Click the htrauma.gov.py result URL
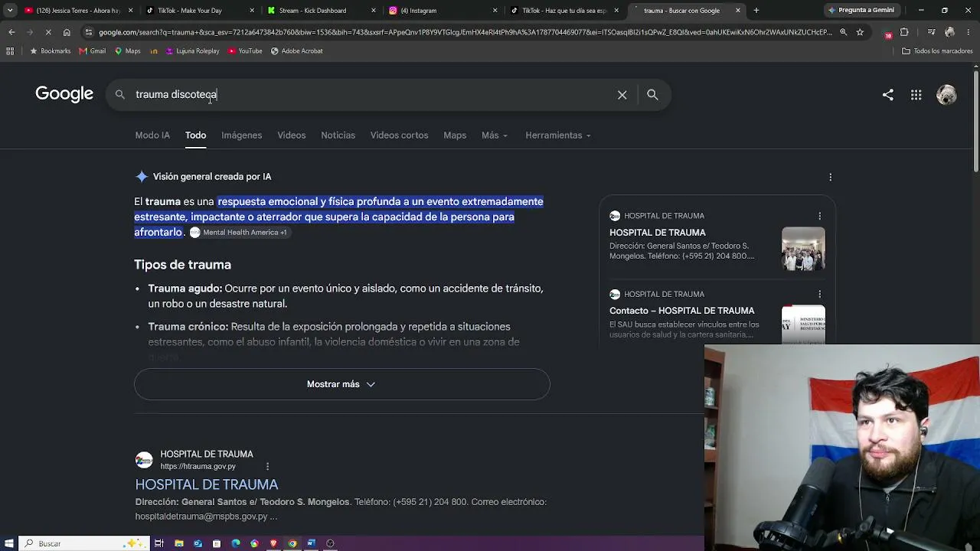The image size is (980, 551). pos(198,466)
